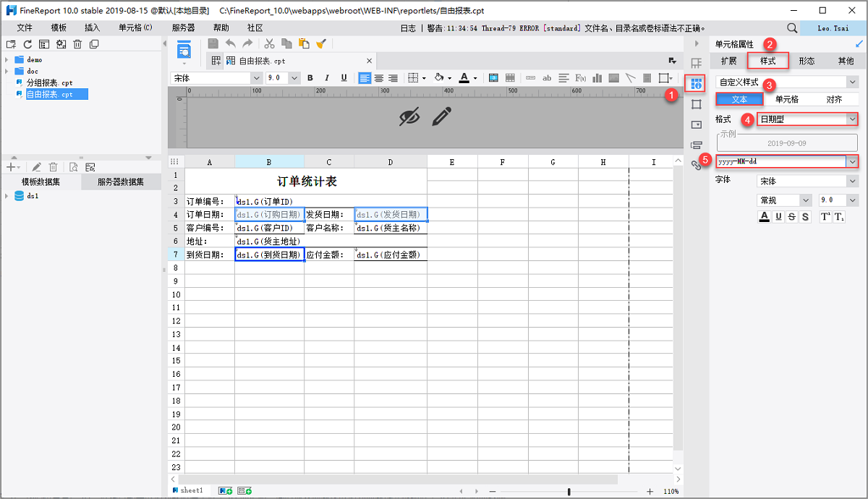This screenshot has height=499, width=868.
Task: Toggle subscript in the style panel
Action: click(839, 217)
